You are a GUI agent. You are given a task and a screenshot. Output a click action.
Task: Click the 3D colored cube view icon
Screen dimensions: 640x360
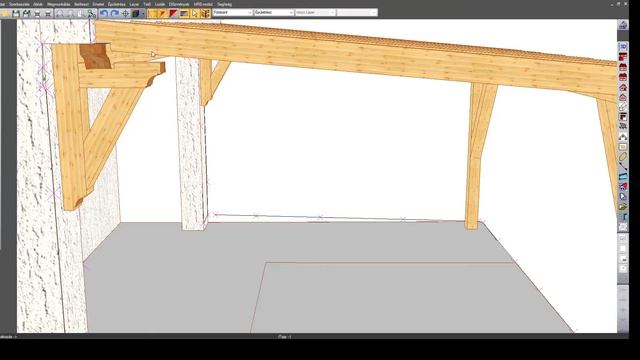136,13
